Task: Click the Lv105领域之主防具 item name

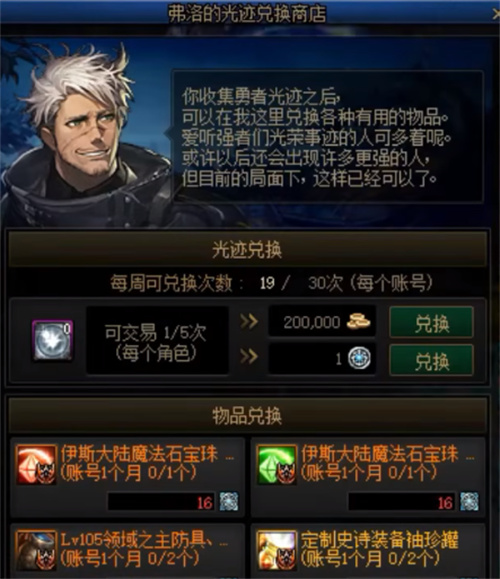Action: coord(137,540)
